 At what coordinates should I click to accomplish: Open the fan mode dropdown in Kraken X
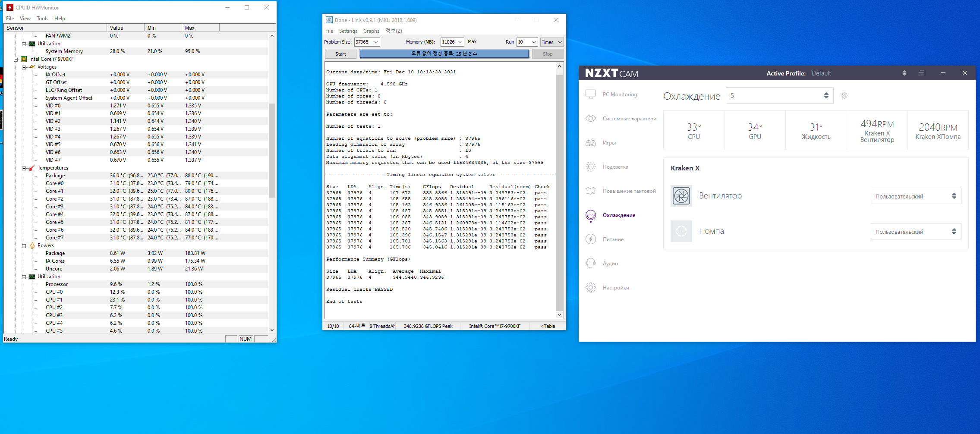[916, 196]
